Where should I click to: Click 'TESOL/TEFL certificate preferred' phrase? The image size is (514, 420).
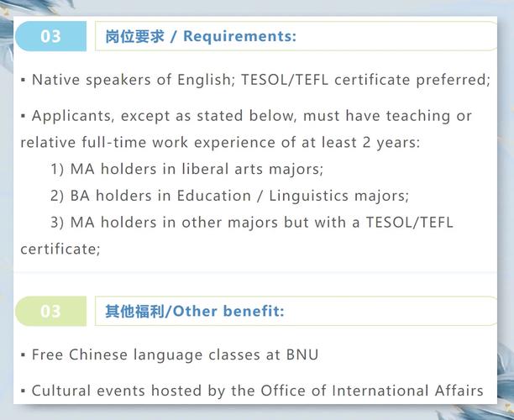(365, 80)
